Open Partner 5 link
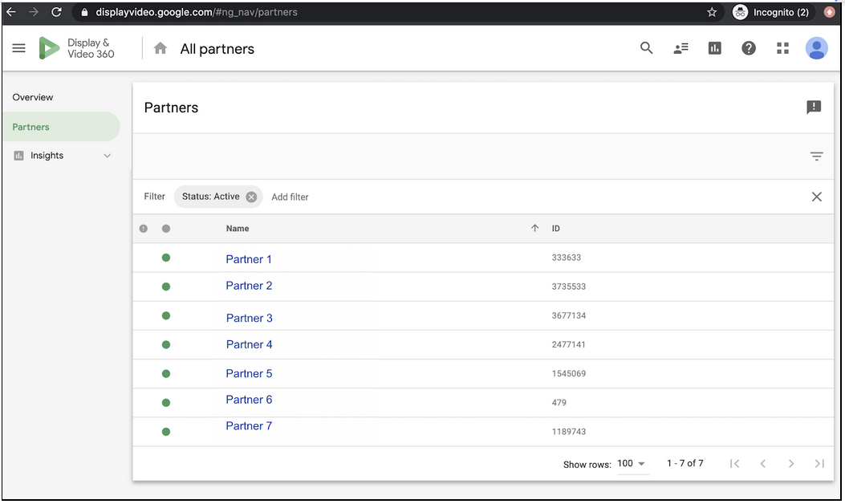 pyautogui.click(x=249, y=373)
